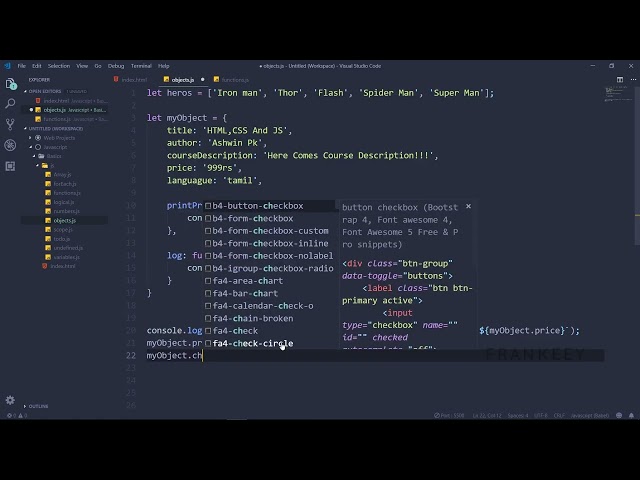This screenshot has width=640, height=480.
Task: Open the Help menu
Action: pos(164,66)
